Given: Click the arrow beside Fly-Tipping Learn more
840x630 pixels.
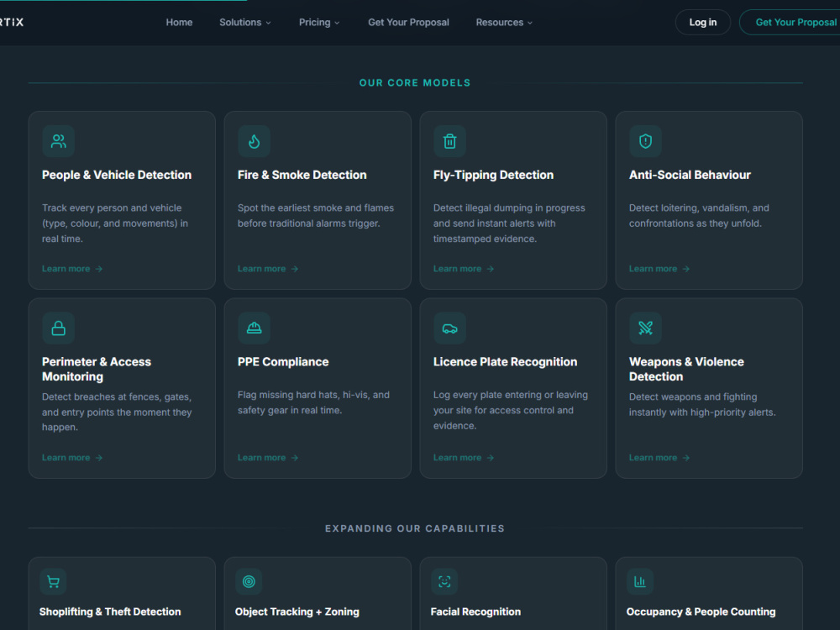Looking at the screenshot, I should (x=490, y=269).
